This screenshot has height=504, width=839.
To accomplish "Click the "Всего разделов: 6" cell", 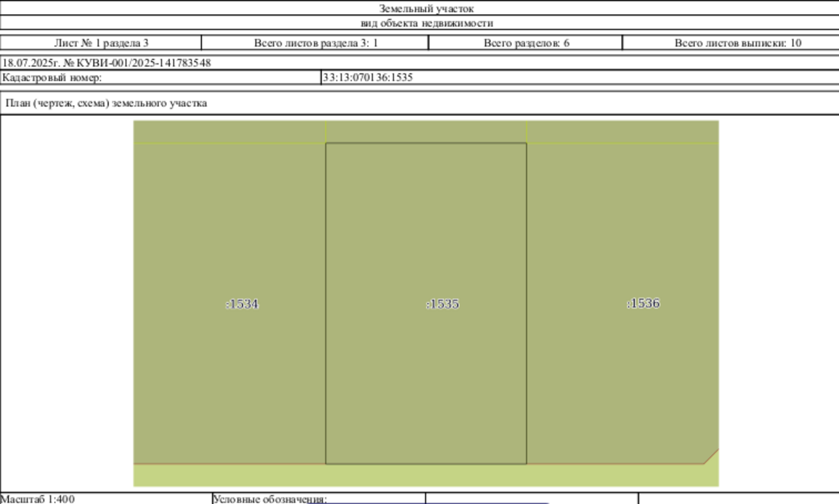I will [x=526, y=43].
